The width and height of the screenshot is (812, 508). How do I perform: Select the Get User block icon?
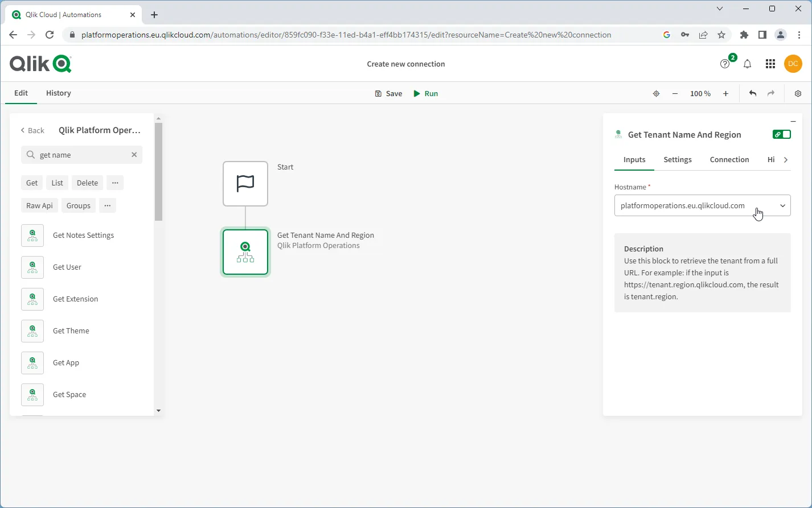point(32,267)
